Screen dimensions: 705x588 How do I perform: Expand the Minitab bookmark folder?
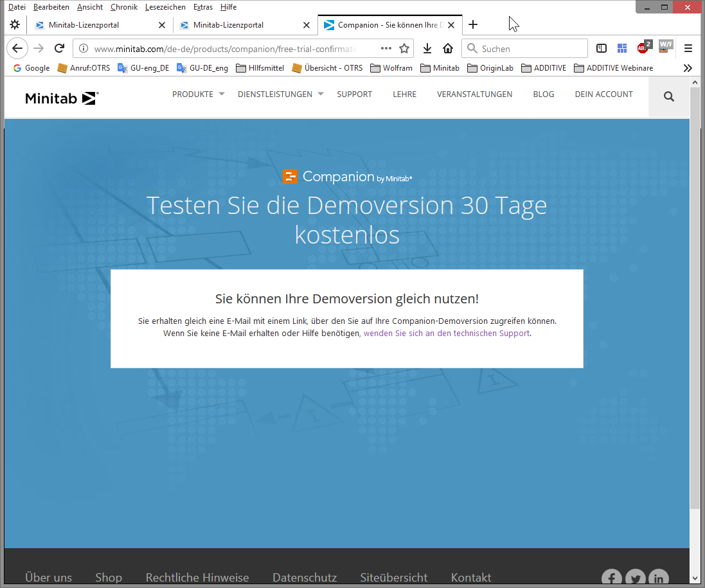pyautogui.click(x=440, y=68)
